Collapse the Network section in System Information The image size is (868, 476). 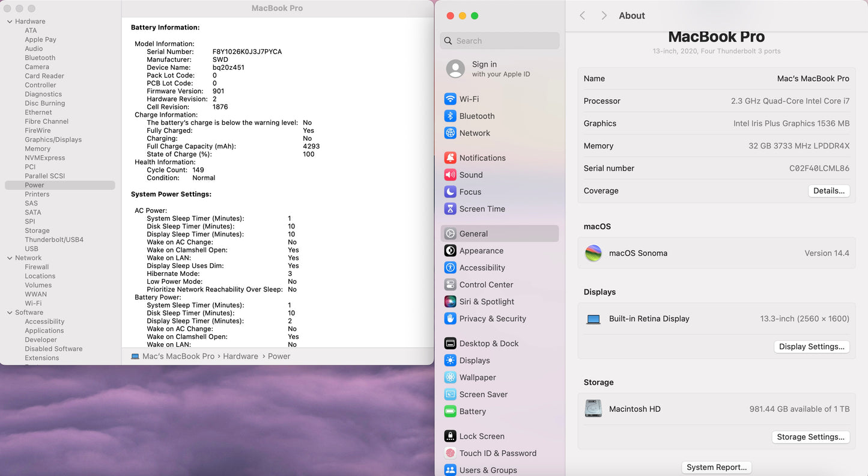(10, 258)
